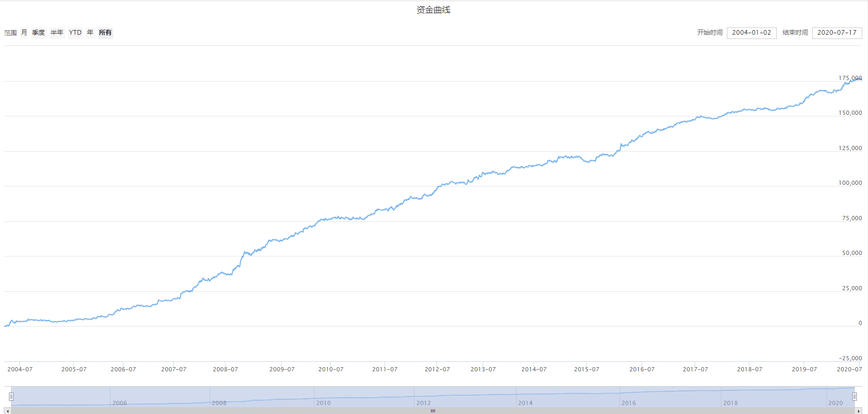Click the 175,000 axis label

click(850, 78)
